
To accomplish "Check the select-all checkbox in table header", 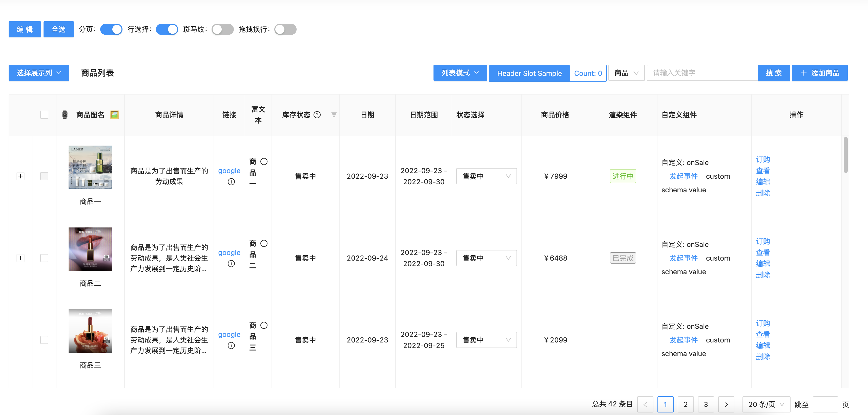I will point(44,115).
